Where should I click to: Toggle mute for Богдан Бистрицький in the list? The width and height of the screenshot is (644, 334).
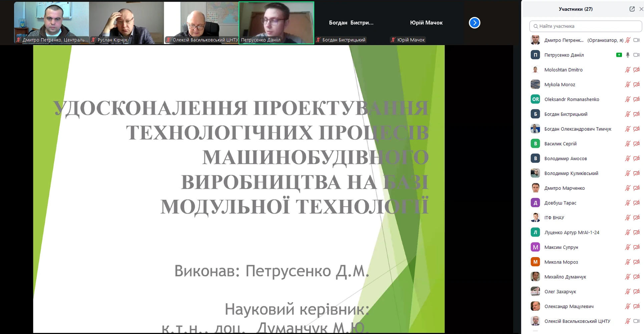point(628,114)
